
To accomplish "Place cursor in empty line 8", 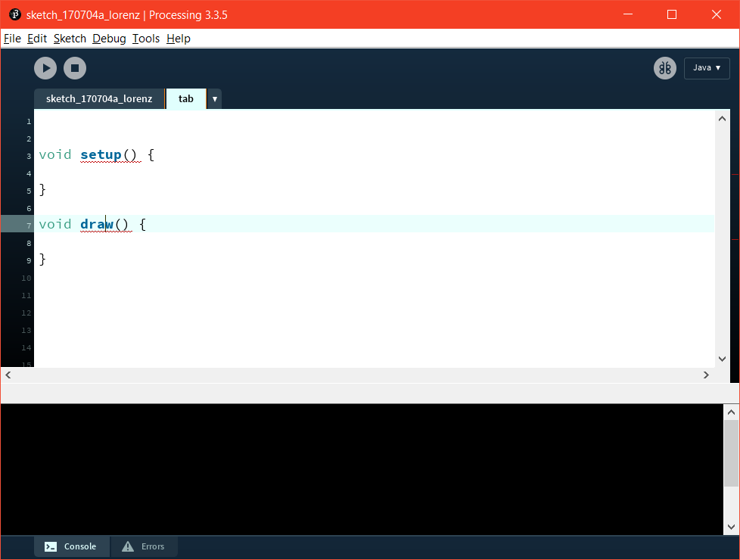I will coord(375,241).
